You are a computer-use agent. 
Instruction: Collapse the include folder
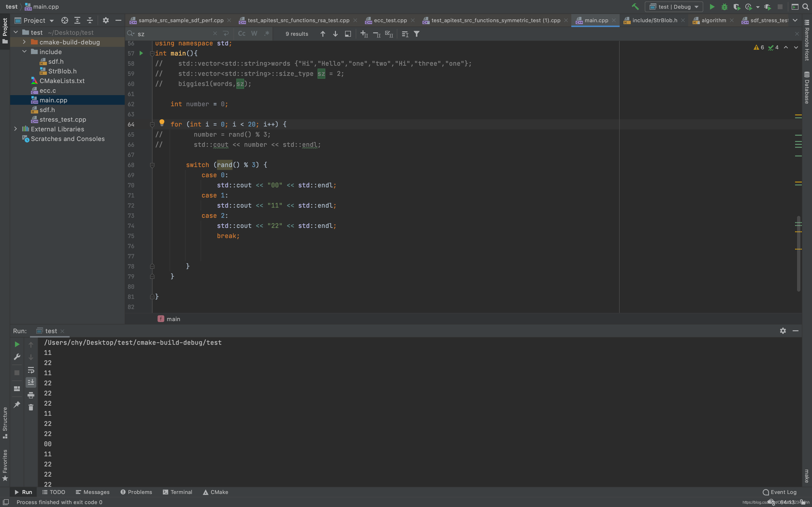24,52
